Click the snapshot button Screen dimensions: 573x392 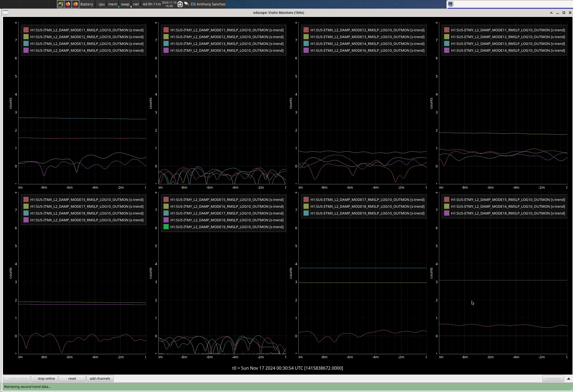pyautogui.click(x=553, y=379)
